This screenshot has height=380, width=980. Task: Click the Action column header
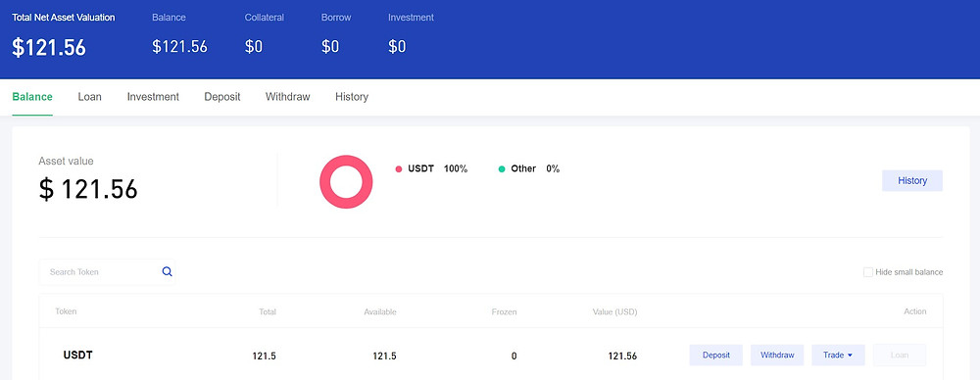coord(915,311)
